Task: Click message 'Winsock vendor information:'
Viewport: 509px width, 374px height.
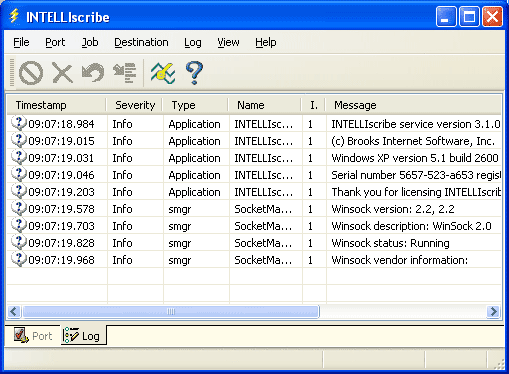Action: click(400, 260)
